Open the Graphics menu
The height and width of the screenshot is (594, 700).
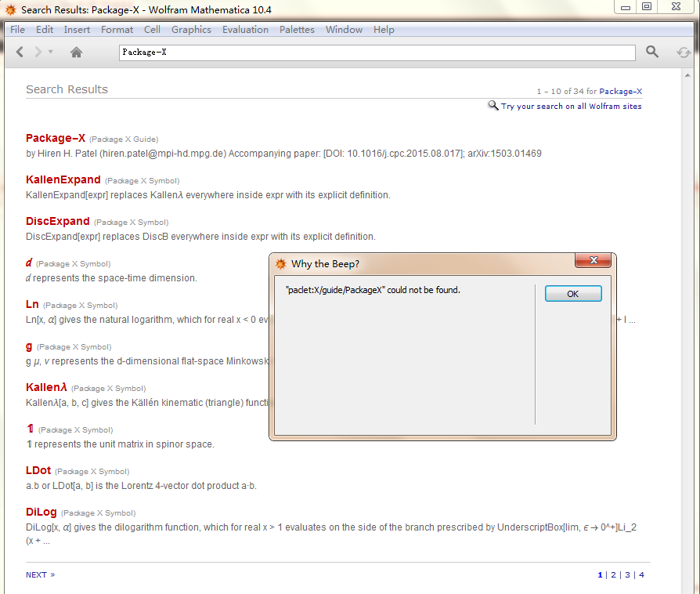coord(191,30)
